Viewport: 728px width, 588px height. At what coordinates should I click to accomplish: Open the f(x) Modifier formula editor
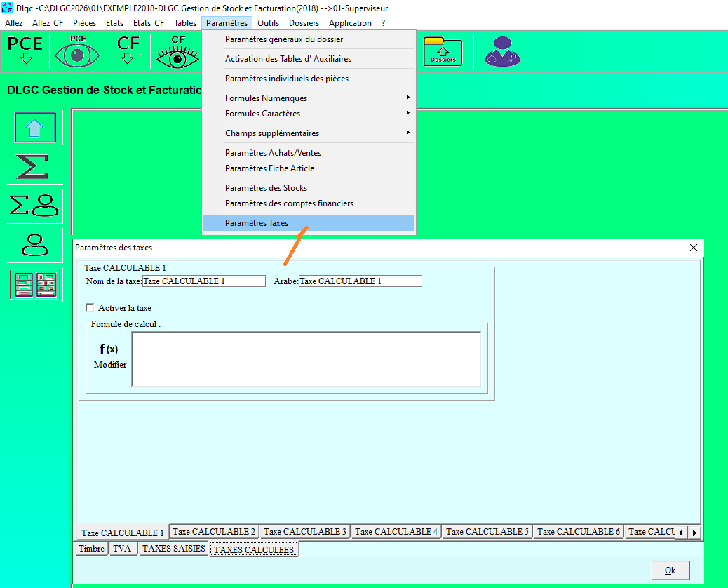tap(109, 355)
